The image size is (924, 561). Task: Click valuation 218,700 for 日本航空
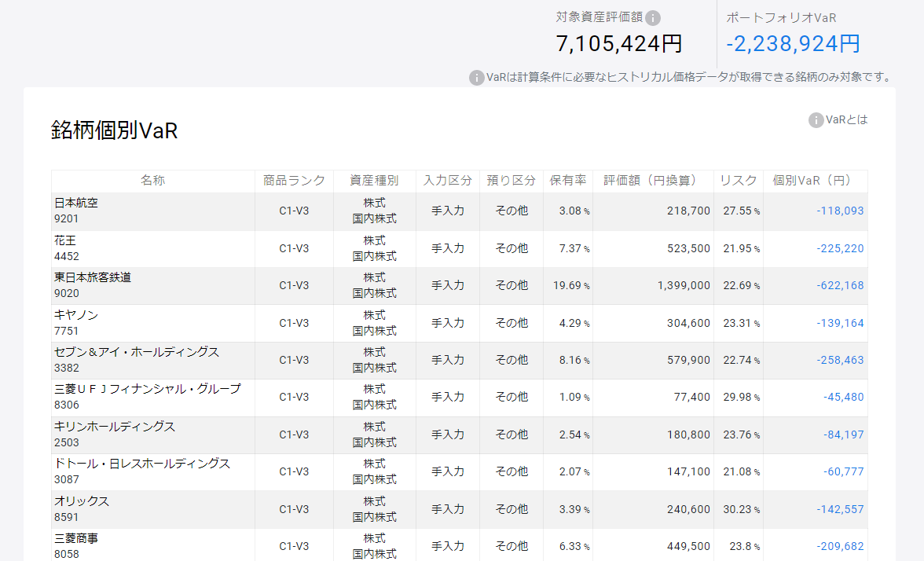pyautogui.click(x=688, y=211)
